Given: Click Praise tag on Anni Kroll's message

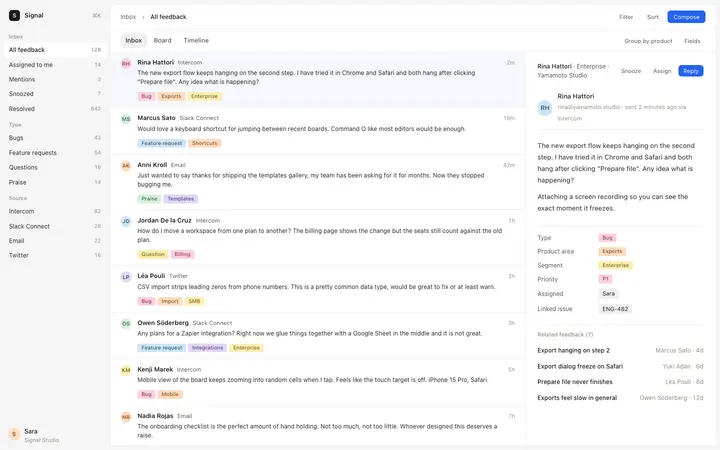Looking at the screenshot, I should [x=149, y=199].
